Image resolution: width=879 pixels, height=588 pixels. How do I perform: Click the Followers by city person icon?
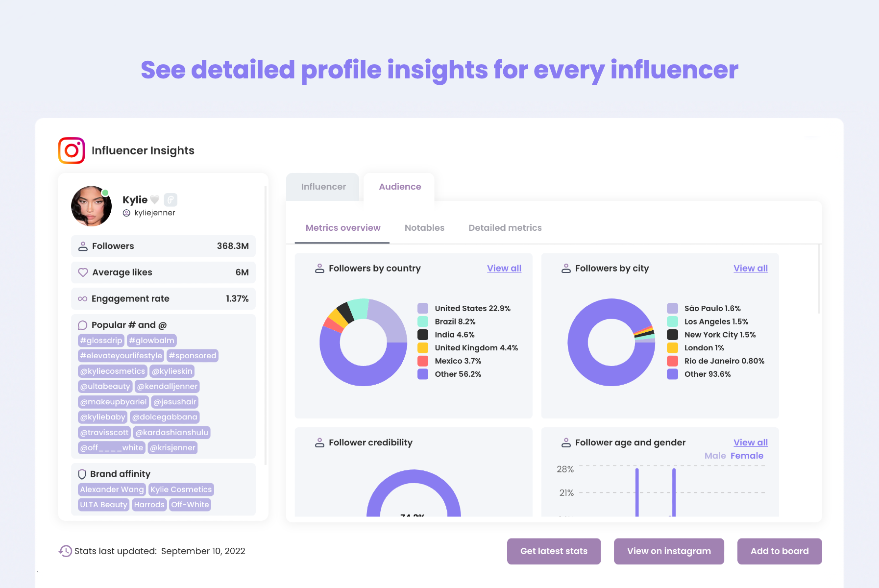pyautogui.click(x=566, y=268)
